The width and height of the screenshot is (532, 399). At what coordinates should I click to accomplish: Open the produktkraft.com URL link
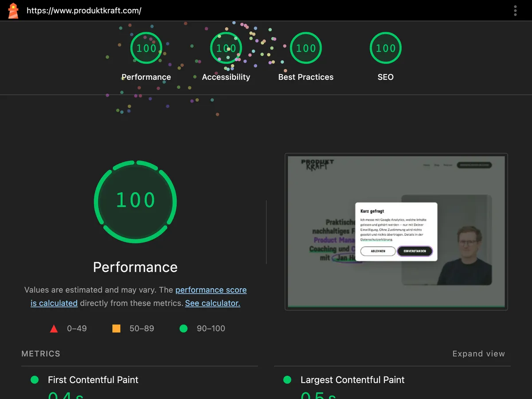click(x=84, y=11)
